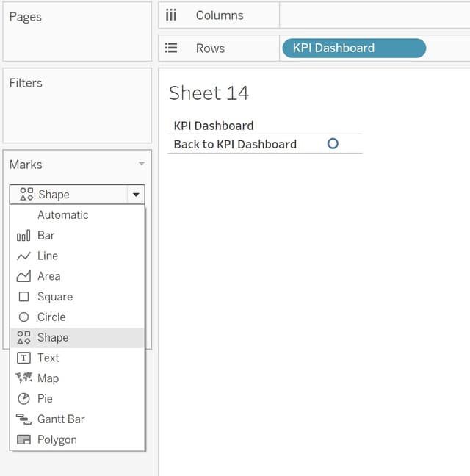This screenshot has width=470, height=476.
Task: Select the Gantt Bar mark type icon
Action: tap(23, 419)
